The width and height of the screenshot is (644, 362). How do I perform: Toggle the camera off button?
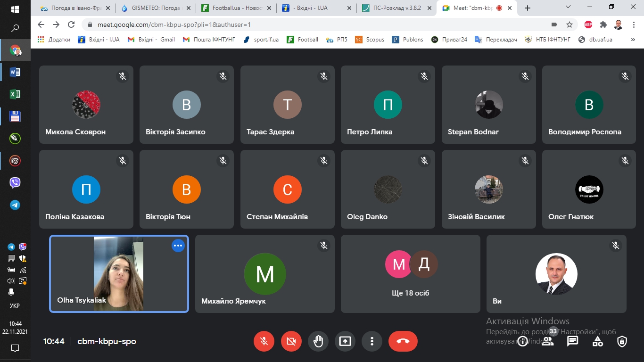click(x=291, y=341)
